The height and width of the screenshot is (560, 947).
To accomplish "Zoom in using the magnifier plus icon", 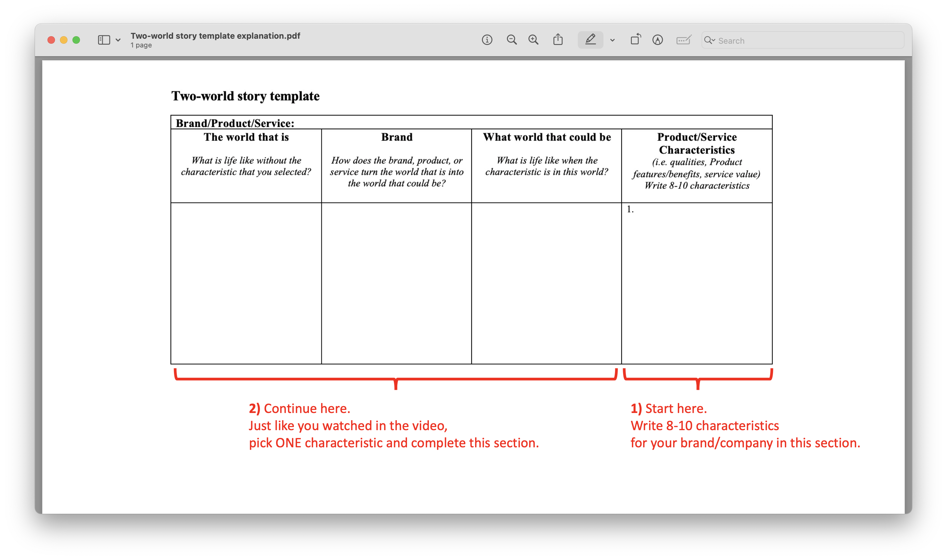I will point(533,40).
